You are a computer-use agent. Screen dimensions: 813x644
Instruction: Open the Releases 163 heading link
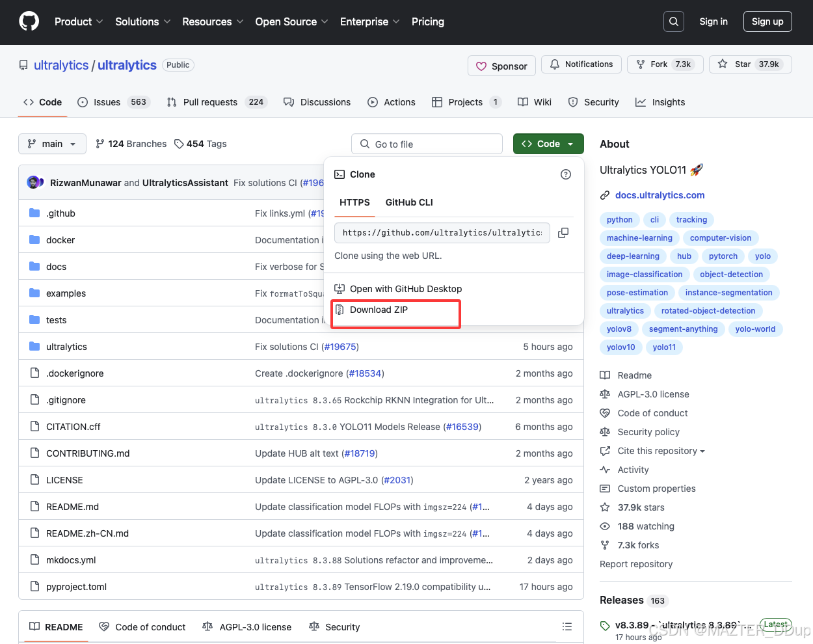(633, 600)
